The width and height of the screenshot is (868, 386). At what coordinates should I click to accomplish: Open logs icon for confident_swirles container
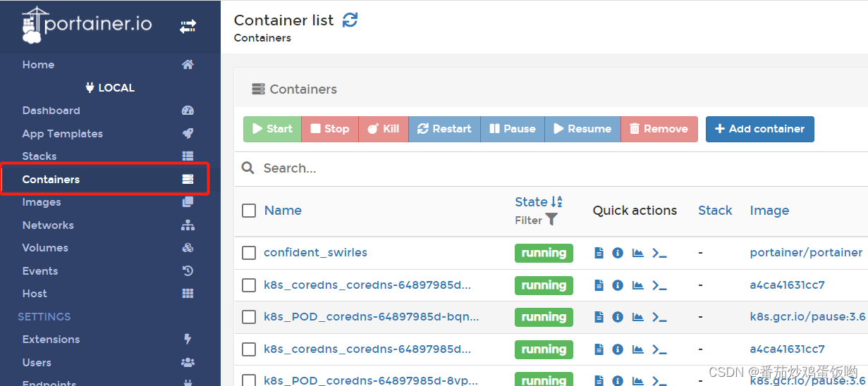point(599,253)
